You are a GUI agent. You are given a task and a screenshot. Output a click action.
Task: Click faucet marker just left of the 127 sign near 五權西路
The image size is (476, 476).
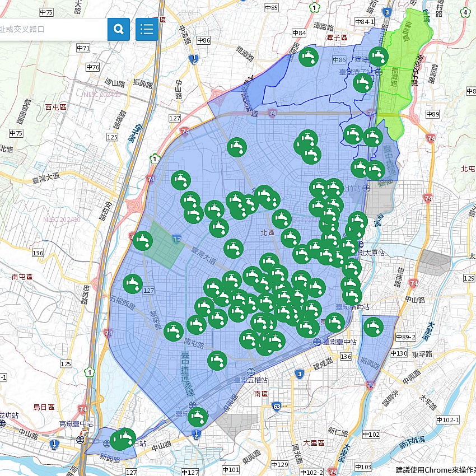pyautogui.click(x=133, y=284)
